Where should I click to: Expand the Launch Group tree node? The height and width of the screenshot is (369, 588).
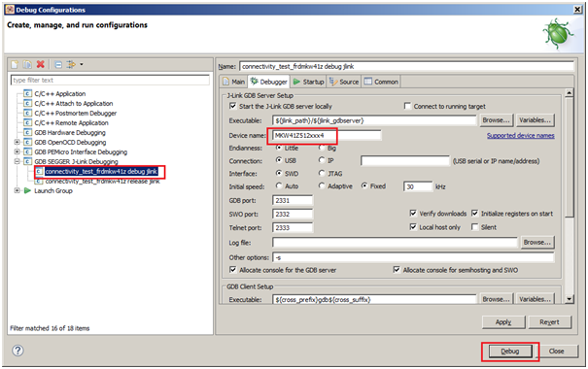(x=17, y=190)
